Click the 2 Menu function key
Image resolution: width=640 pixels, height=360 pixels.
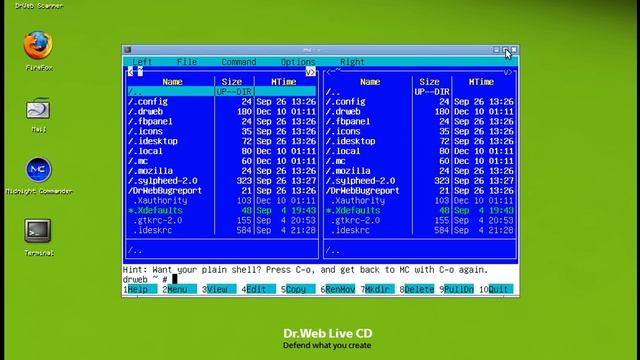tap(180, 289)
